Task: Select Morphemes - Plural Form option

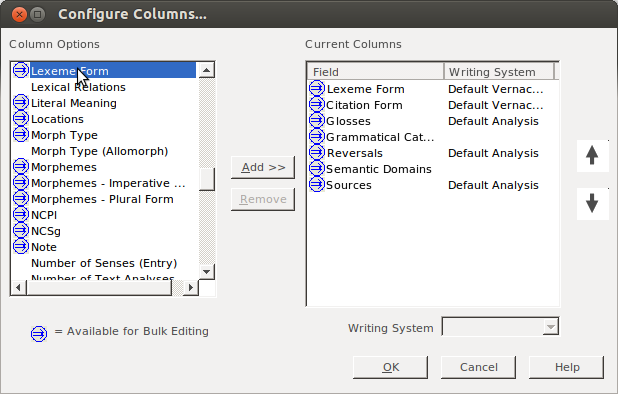Action: 102,199
